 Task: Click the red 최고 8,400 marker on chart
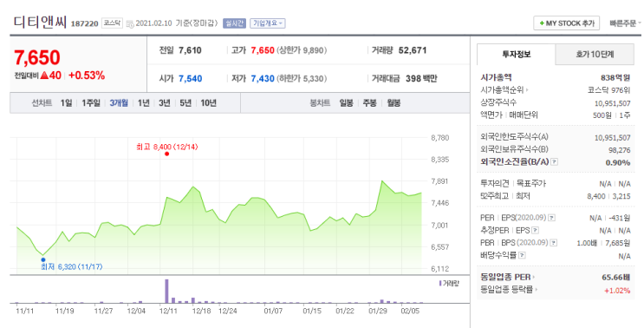pyautogui.click(x=166, y=154)
